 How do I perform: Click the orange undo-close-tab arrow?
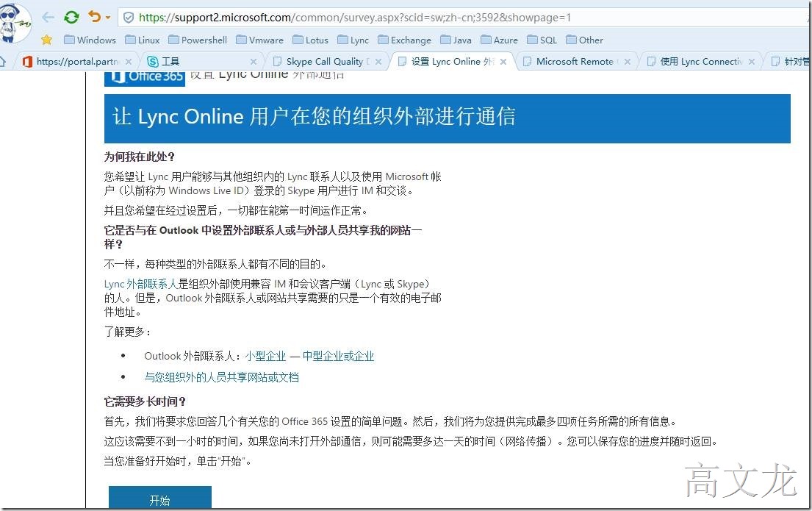tap(94, 17)
